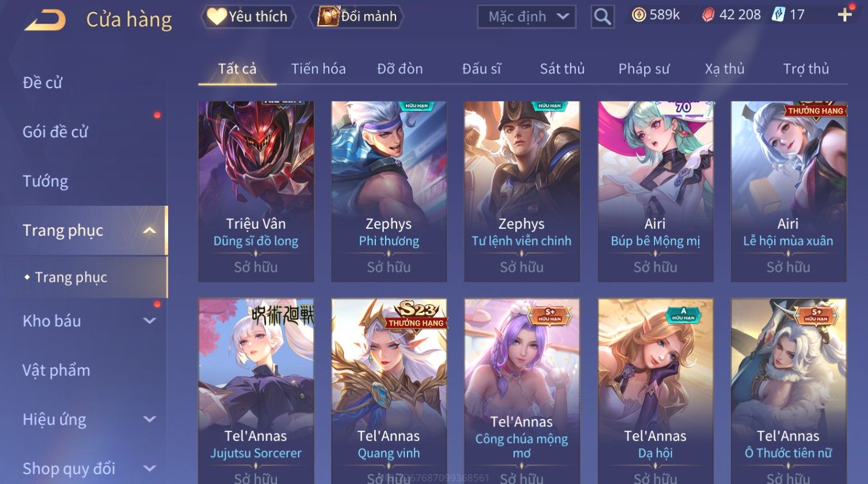Expand the Kho báu sidebar section
The image size is (868, 484).
tap(149, 321)
